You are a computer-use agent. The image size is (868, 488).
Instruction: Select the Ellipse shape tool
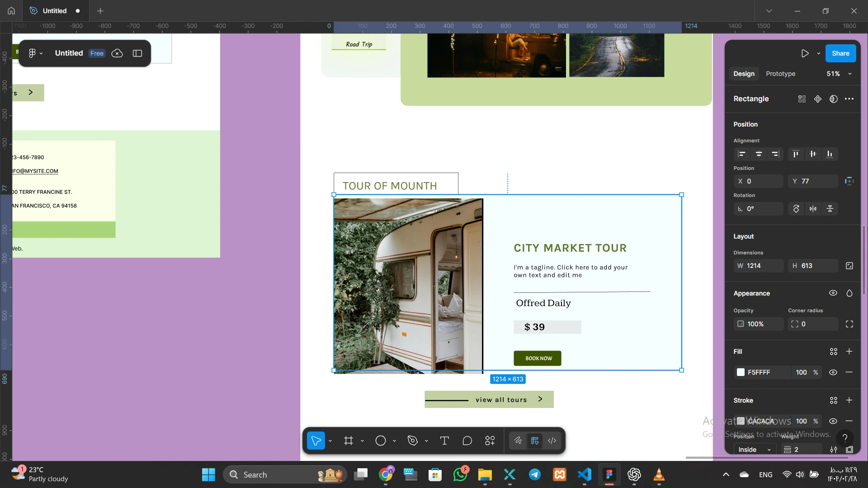click(x=381, y=441)
